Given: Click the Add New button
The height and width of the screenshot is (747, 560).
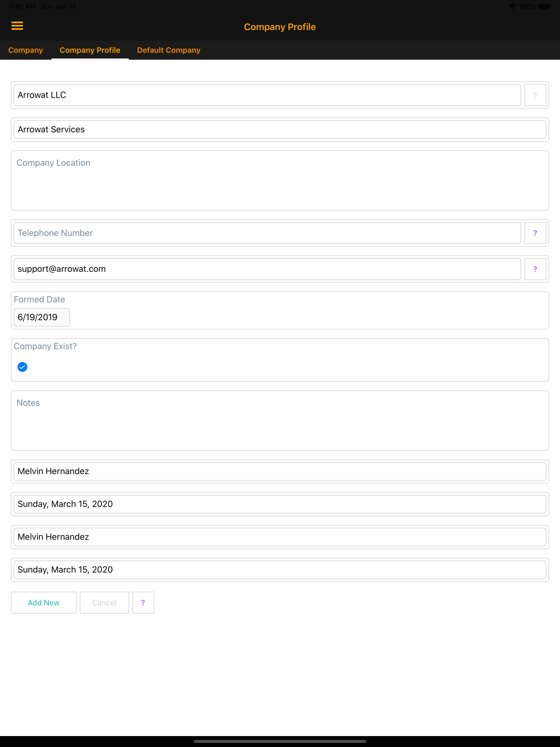Looking at the screenshot, I should click(43, 602).
